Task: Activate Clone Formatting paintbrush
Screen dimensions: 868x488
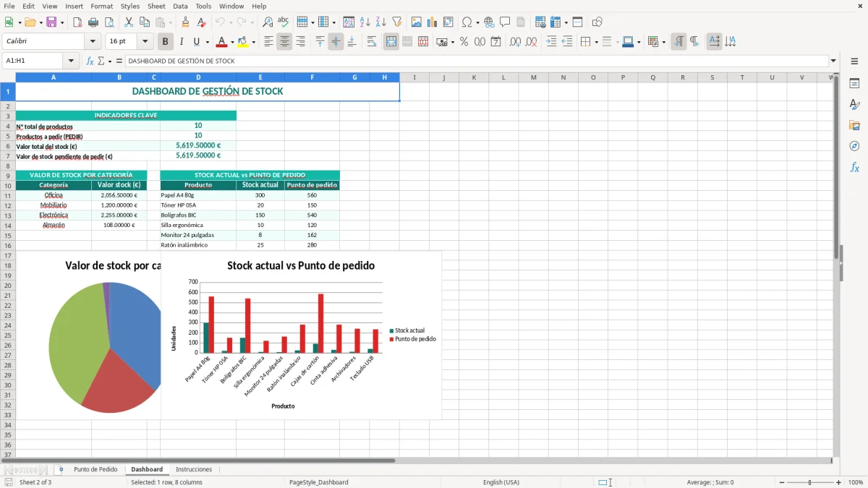Action: (x=186, y=22)
